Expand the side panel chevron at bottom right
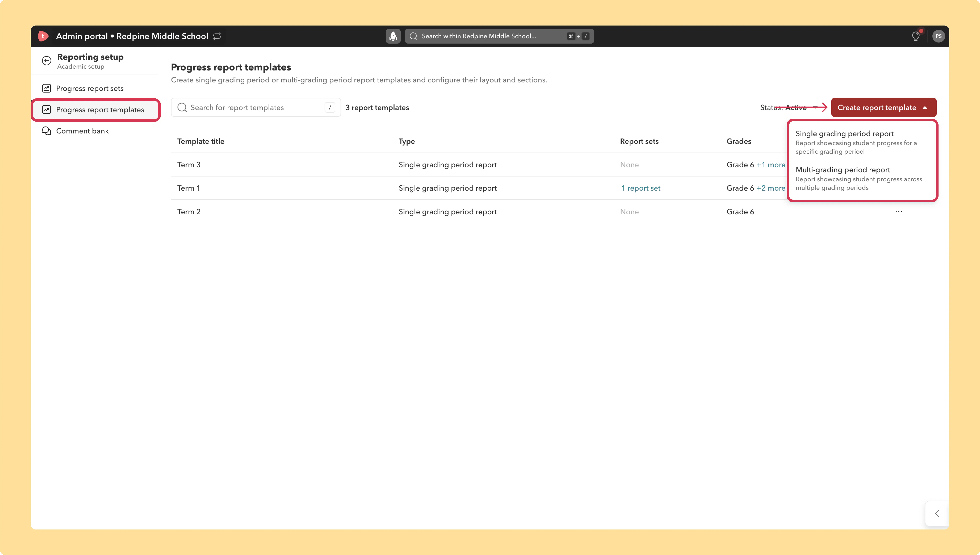 (937, 513)
